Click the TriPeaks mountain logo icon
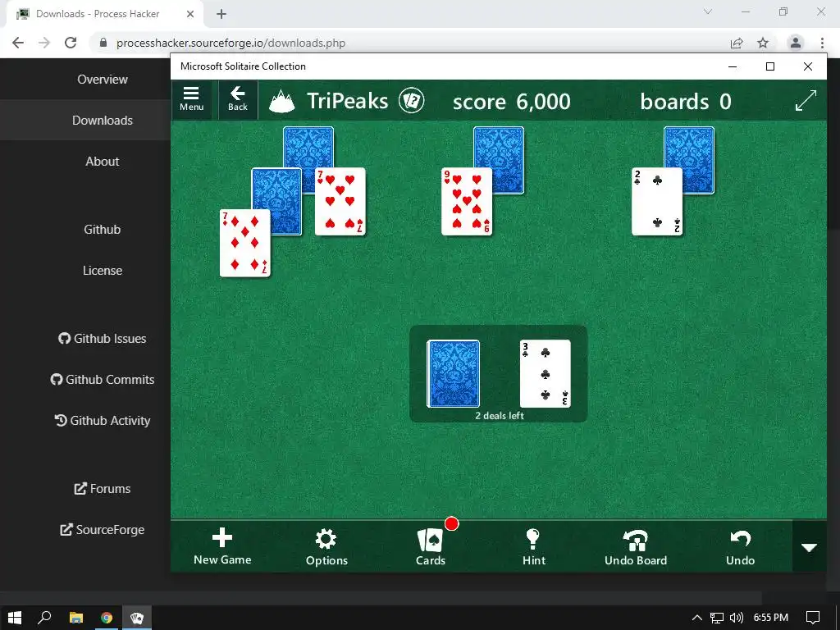 282,101
